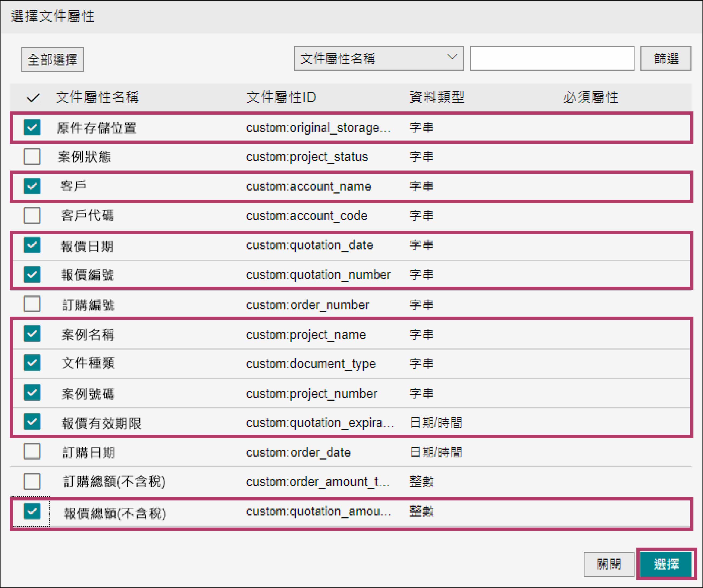Toggle the 文件種類 checkbox
The image size is (703, 588).
(x=32, y=363)
